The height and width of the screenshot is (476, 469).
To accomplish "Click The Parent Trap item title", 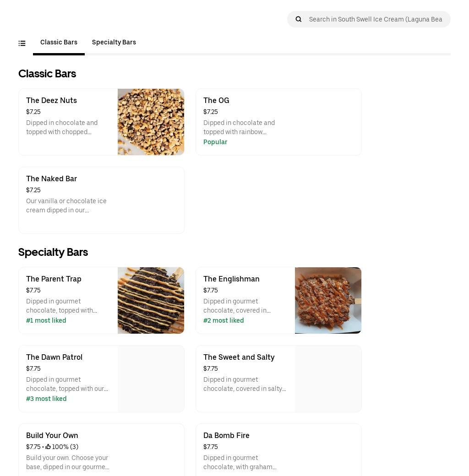I will 54,279.
